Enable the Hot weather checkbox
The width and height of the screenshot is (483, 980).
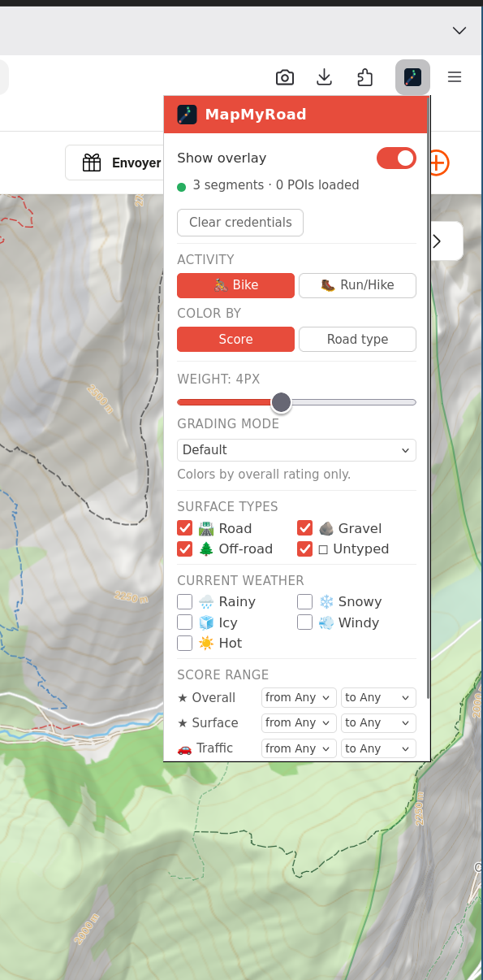pyautogui.click(x=184, y=643)
